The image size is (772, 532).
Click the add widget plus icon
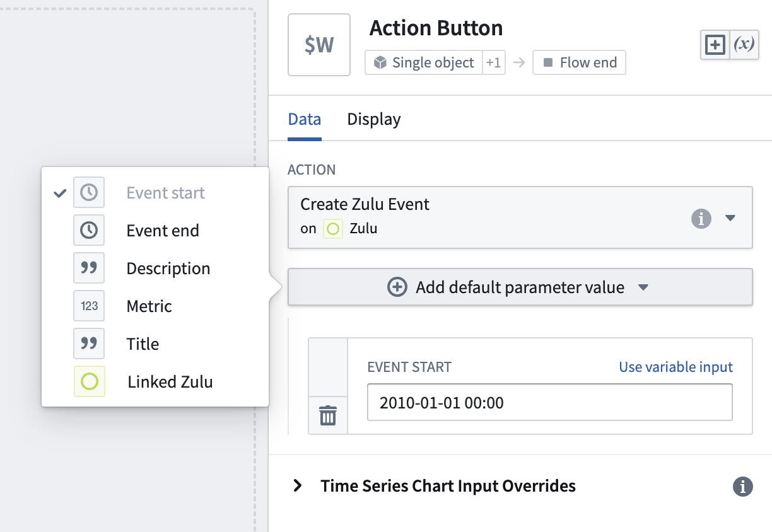point(715,45)
